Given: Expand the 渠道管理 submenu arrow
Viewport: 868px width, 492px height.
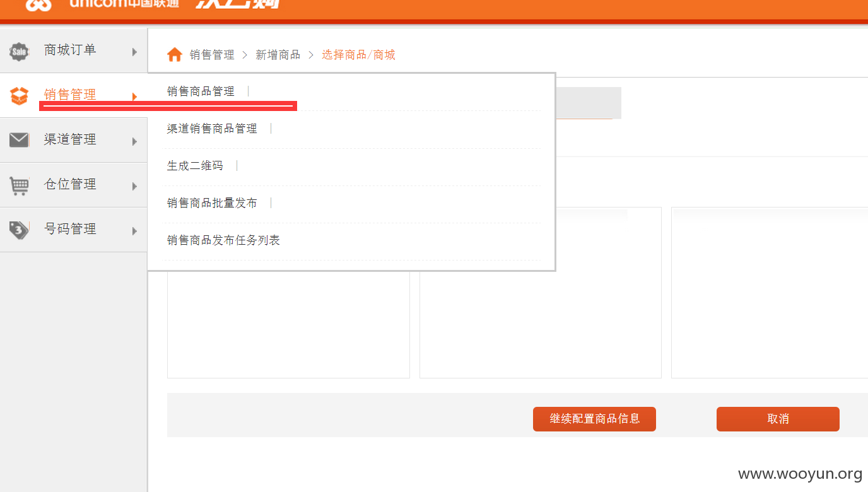Looking at the screenshot, I should (134, 141).
